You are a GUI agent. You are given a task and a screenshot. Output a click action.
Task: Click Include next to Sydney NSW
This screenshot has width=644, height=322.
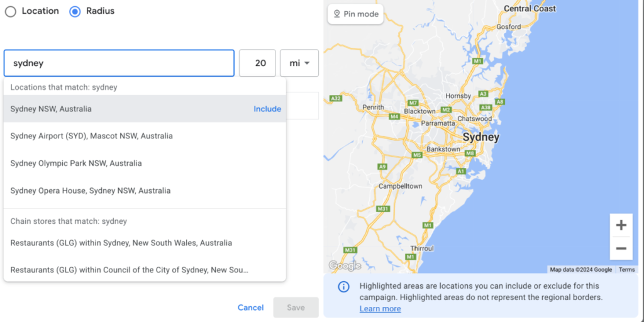[267, 109]
